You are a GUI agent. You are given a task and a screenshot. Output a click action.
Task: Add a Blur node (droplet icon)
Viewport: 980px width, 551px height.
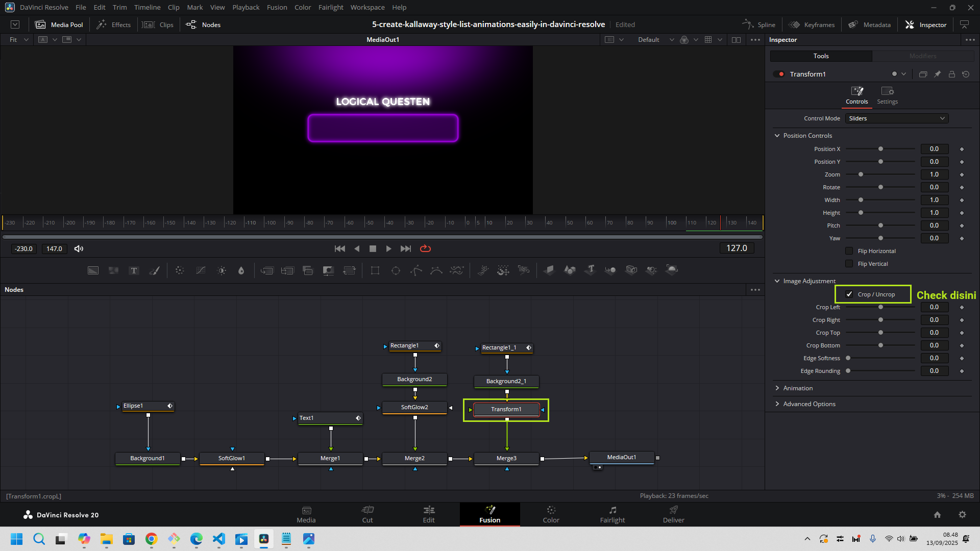pos(241,270)
